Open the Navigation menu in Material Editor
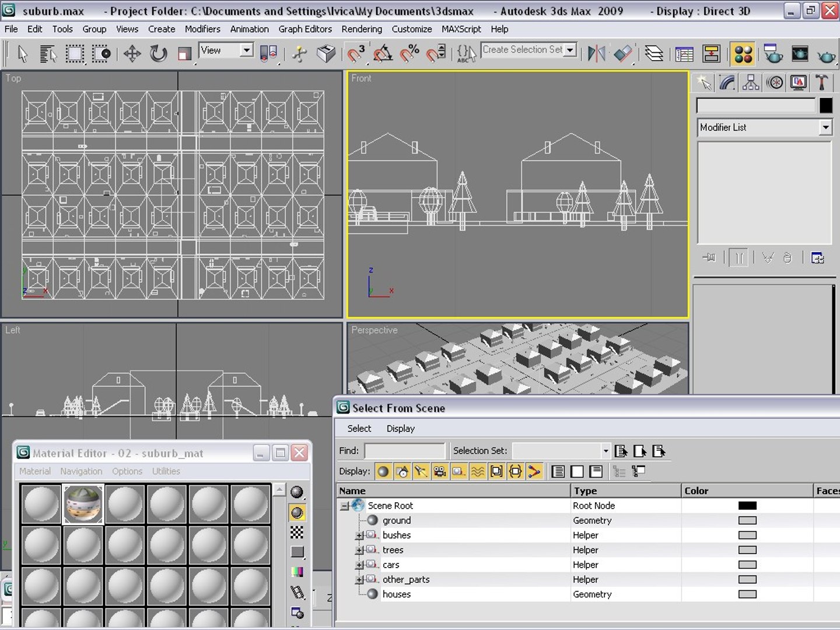The width and height of the screenshot is (840, 630). [81, 471]
